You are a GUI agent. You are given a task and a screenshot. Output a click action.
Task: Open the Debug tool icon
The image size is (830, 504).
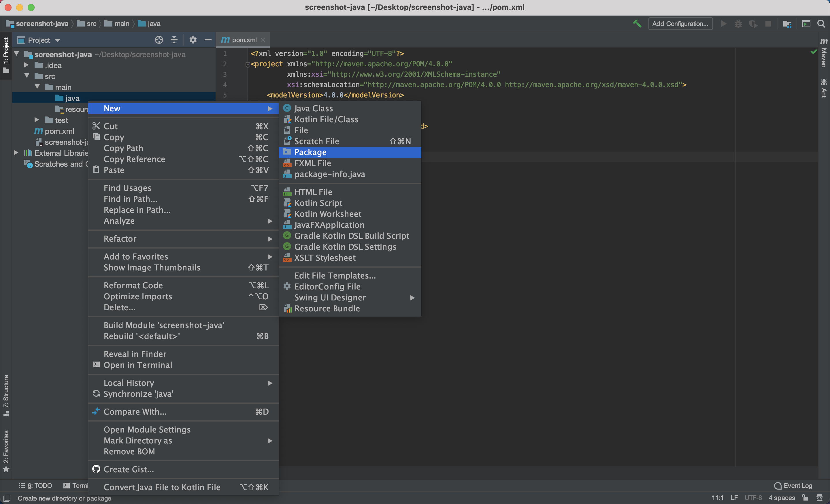click(738, 24)
